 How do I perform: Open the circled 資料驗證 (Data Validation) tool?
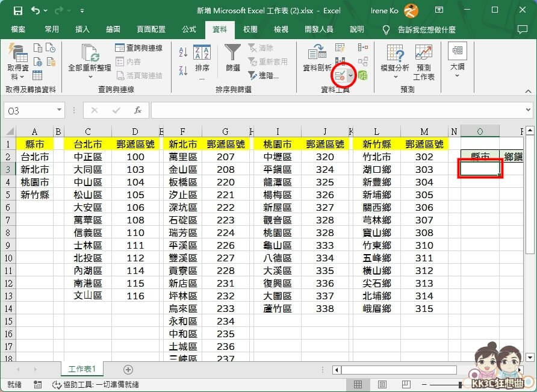coord(342,75)
